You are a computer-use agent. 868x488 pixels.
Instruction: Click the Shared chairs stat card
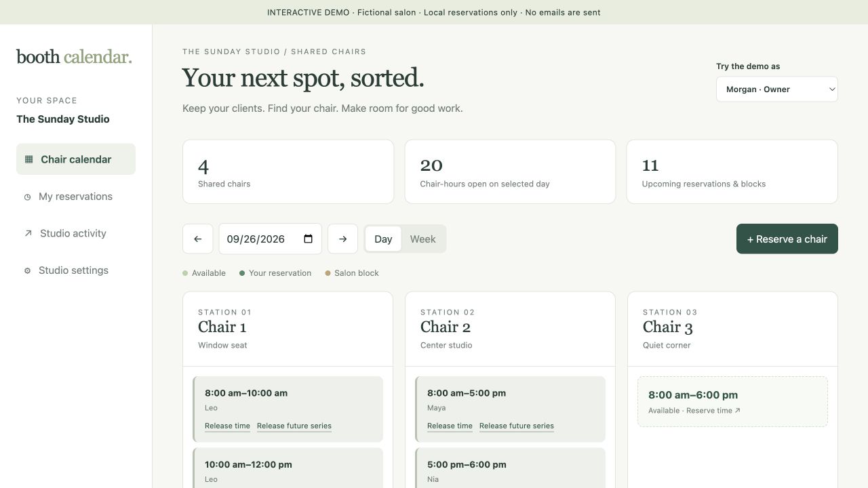tap(288, 171)
